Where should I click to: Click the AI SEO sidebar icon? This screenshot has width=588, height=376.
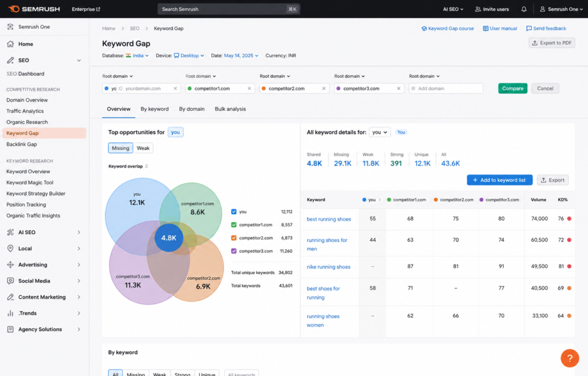pyautogui.click(x=10, y=232)
